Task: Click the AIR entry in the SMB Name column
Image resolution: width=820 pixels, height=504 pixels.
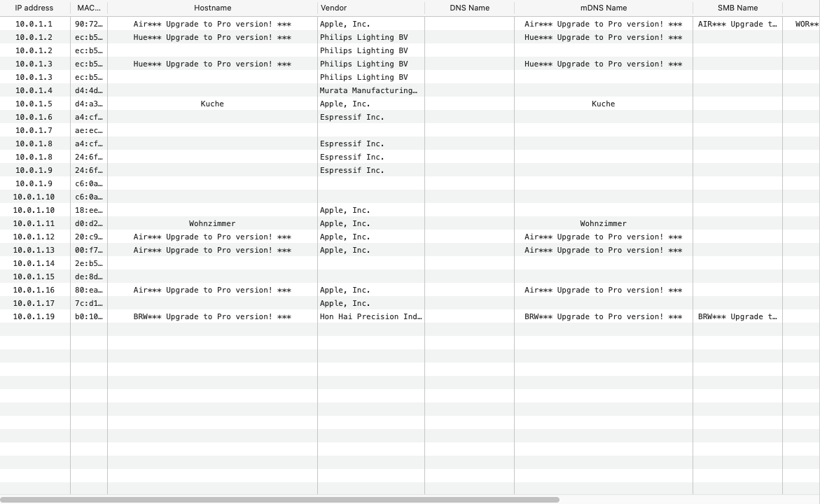Action: click(737, 24)
